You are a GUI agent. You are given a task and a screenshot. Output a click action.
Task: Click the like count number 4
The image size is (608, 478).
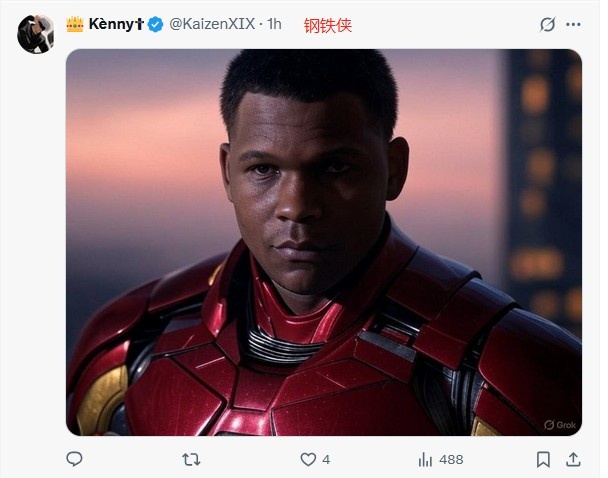[x=326, y=459]
